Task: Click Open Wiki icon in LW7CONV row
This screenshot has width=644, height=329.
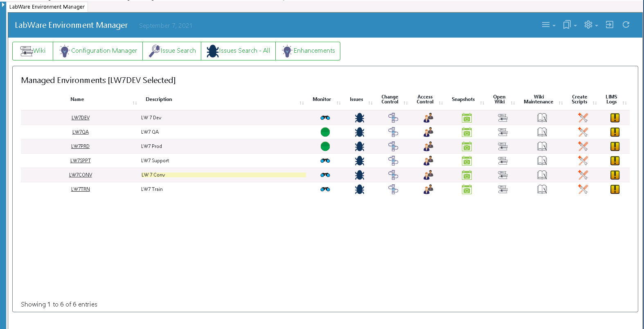Action: coord(502,175)
